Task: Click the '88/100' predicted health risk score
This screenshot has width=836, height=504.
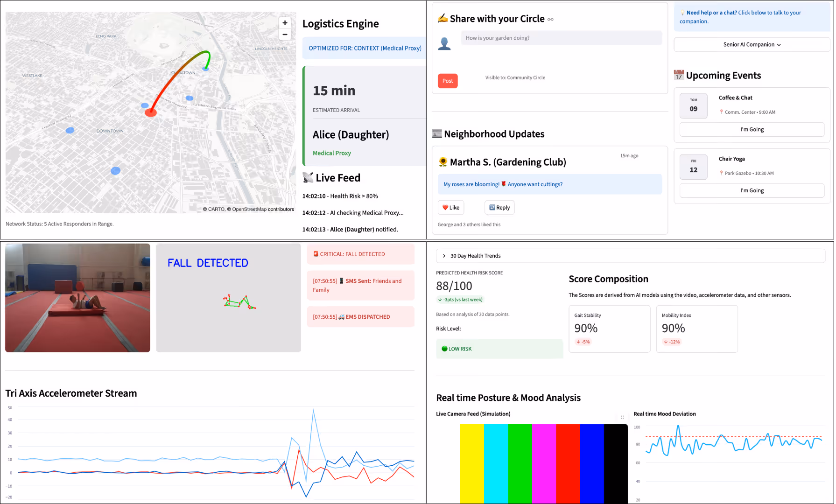Action: 454,286
